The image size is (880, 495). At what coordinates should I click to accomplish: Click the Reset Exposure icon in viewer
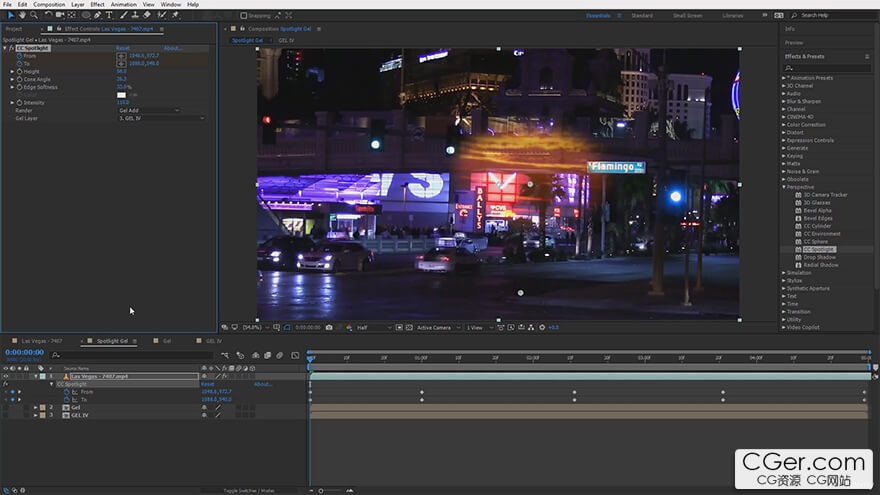(542, 327)
